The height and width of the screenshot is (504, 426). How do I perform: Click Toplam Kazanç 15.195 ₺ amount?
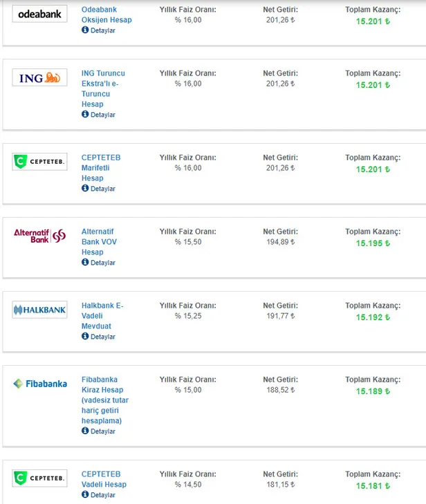(x=373, y=243)
